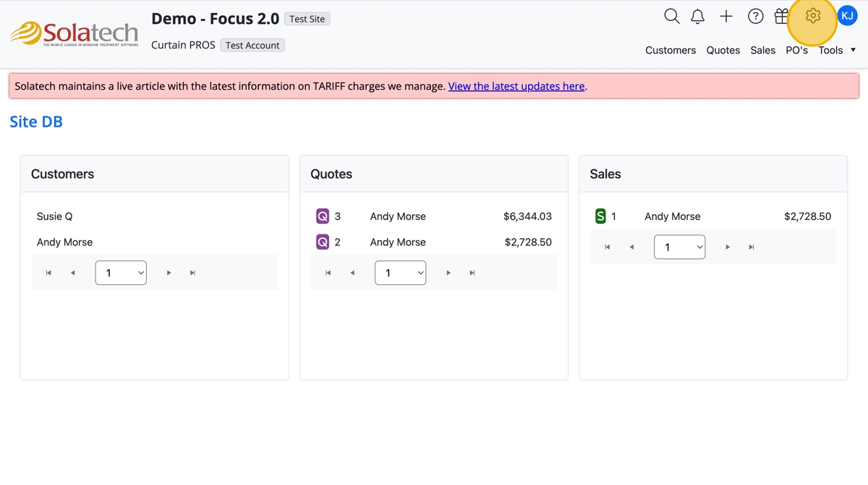The height and width of the screenshot is (485, 868).
Task: Open the KJ user avatar
Action: tap(847, 15)
